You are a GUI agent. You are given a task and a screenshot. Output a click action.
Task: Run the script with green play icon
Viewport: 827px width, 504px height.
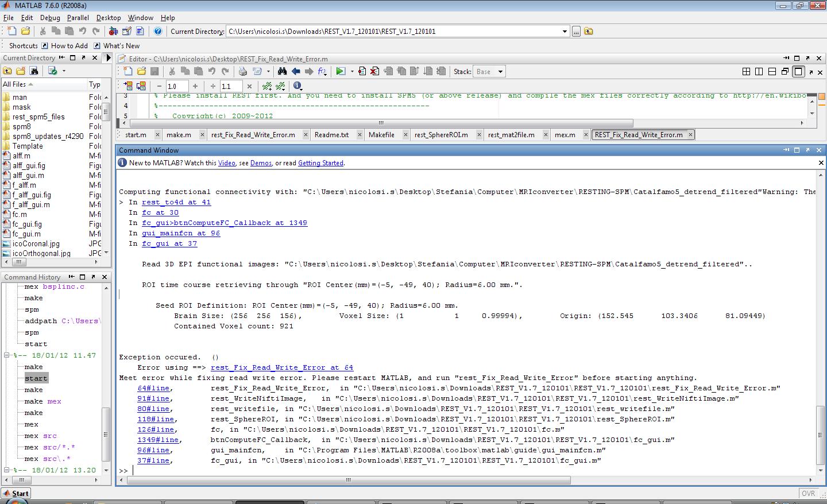[341, 71]
